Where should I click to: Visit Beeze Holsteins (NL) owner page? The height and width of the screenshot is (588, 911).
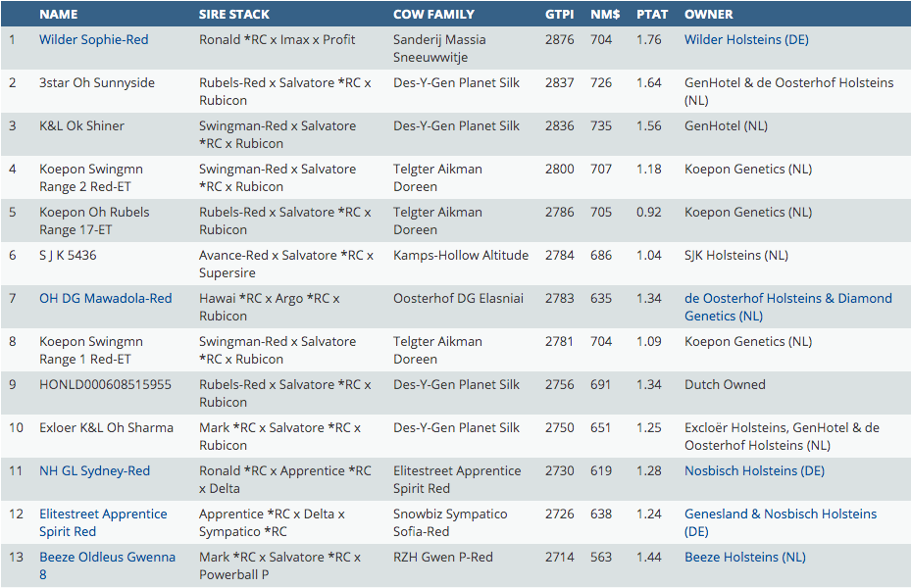pos(744,558)
